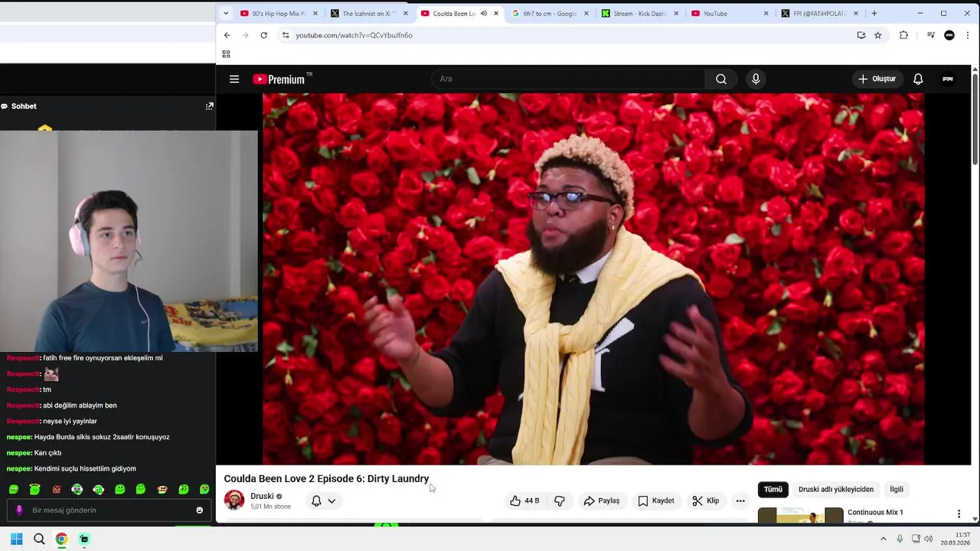Mute the Coulda Been Love tab audio
Image resolution: width=980 pixels, height=551 pixels.
point(484,13)
